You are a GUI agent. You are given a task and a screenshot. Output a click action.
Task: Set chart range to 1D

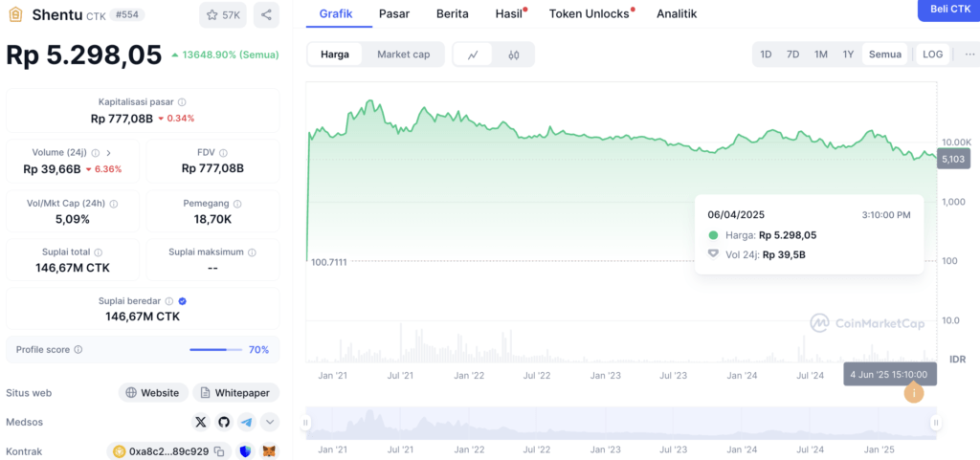(766, 55)
